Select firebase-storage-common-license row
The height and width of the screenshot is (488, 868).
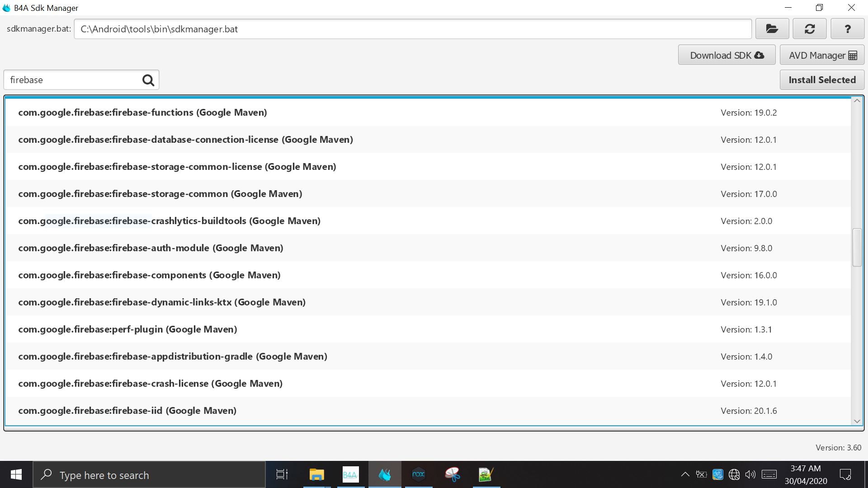click(428, 167)
